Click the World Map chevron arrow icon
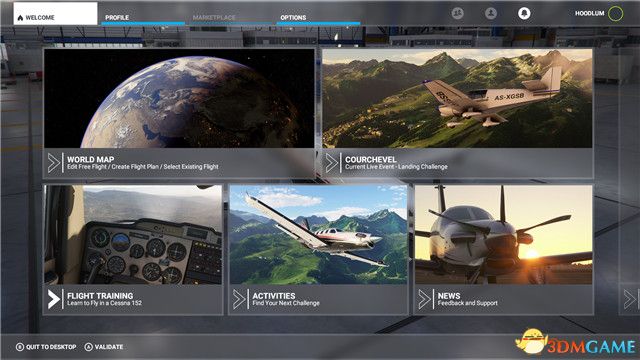Screen dimensions: 640x360 [x=53, y=163]
